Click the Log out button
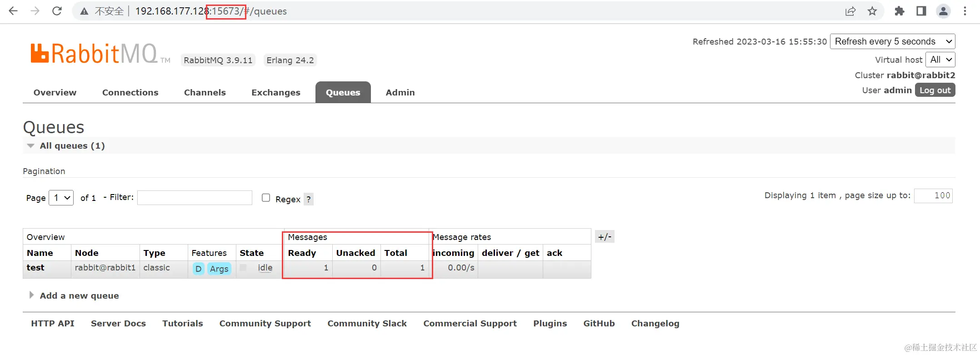Screen dimensions: 980x355 935,90
